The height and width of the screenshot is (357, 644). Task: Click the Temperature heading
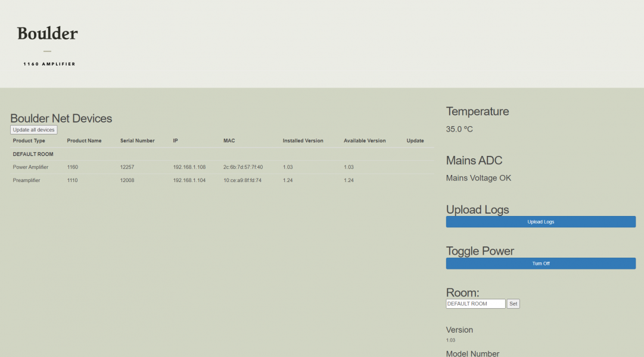477,111
